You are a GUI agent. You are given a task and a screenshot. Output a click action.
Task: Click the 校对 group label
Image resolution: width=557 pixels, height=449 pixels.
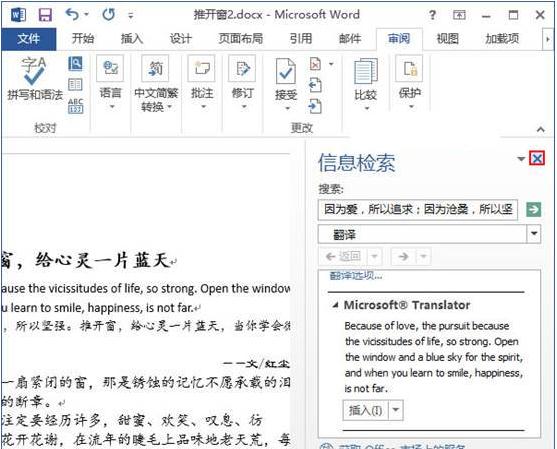click(x=45, y=128)
